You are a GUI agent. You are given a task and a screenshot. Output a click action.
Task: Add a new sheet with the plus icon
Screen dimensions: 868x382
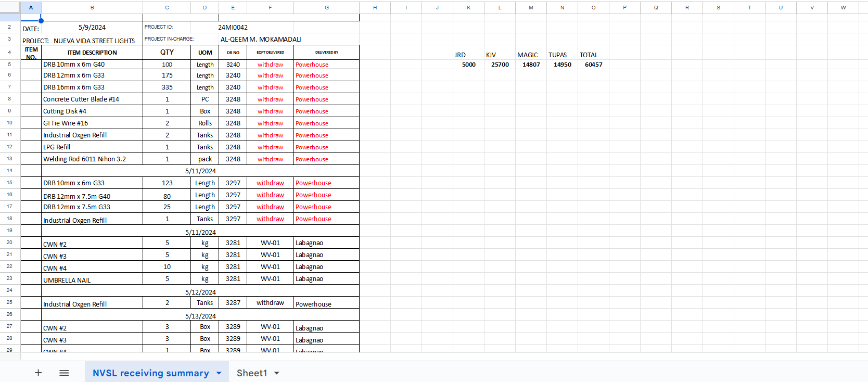38,373
